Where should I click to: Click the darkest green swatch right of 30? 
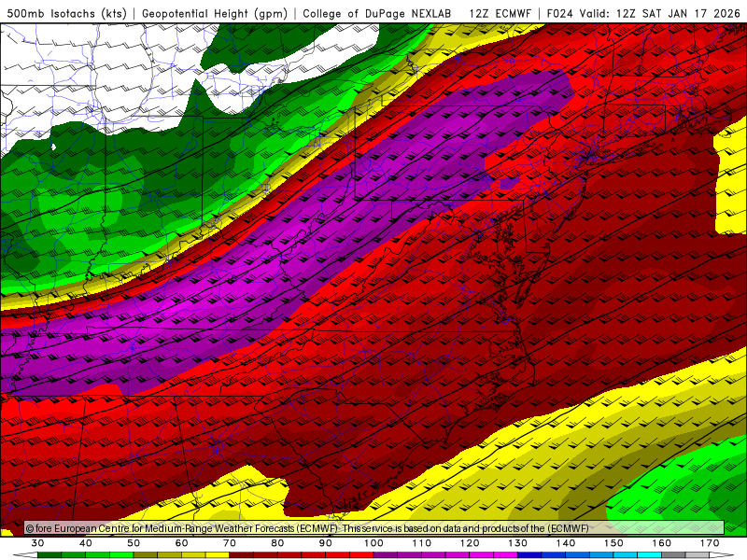(x=49, y=555)
